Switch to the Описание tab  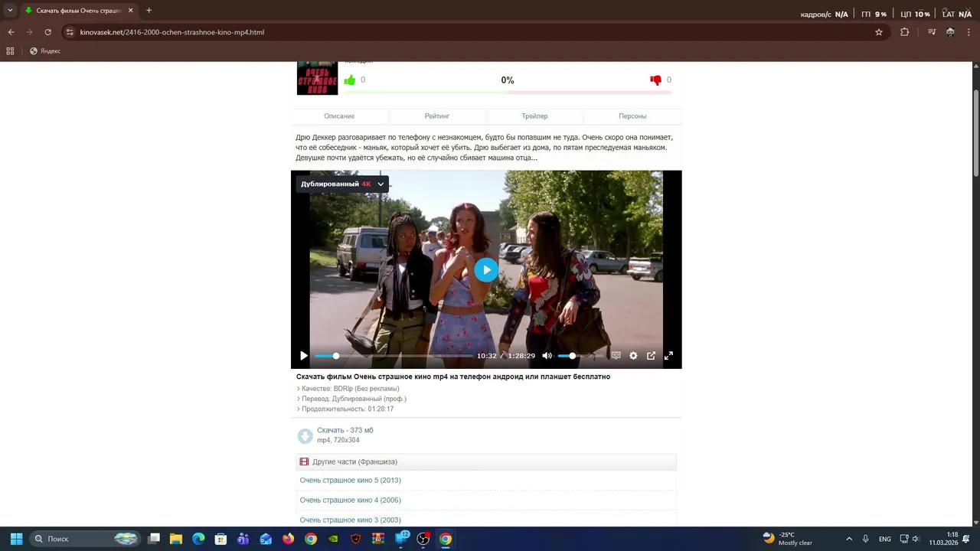[339, 116]
